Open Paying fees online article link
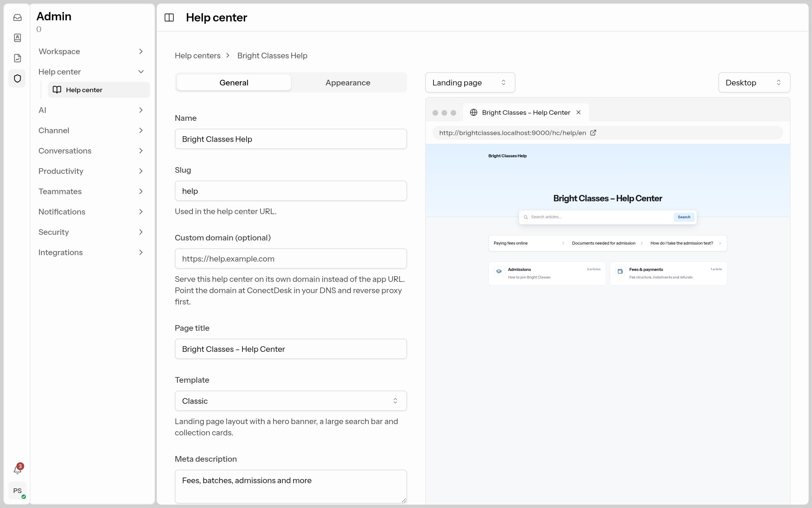This screenshot has width=812, height=508. click(x=529, y=243)
